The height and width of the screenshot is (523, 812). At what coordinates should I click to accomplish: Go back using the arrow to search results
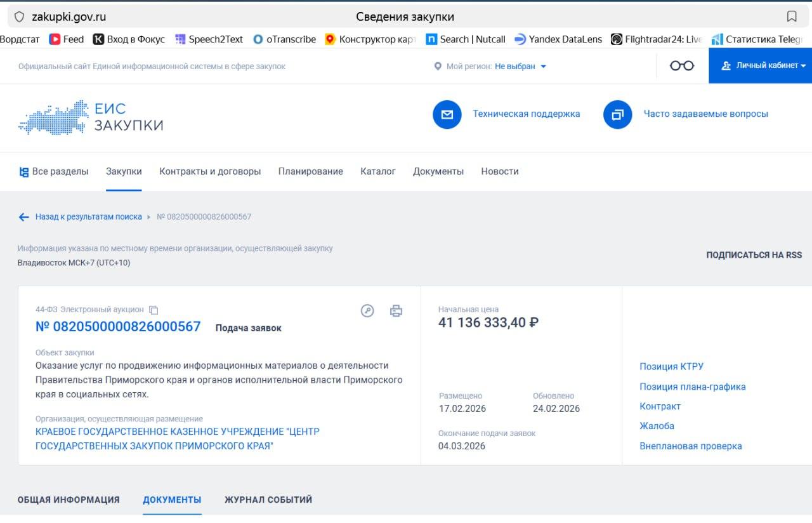click(x=24, y=217)
